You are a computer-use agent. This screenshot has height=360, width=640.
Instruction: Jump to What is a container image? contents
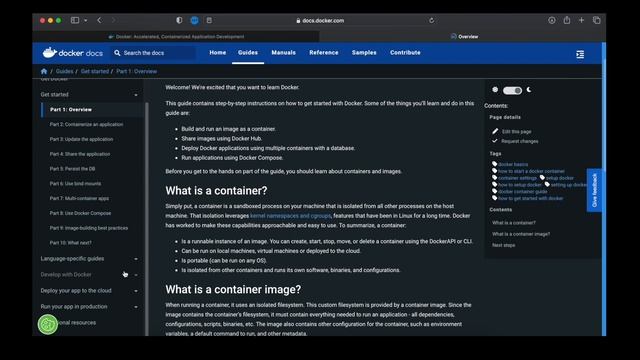click(x=521, y=234)
